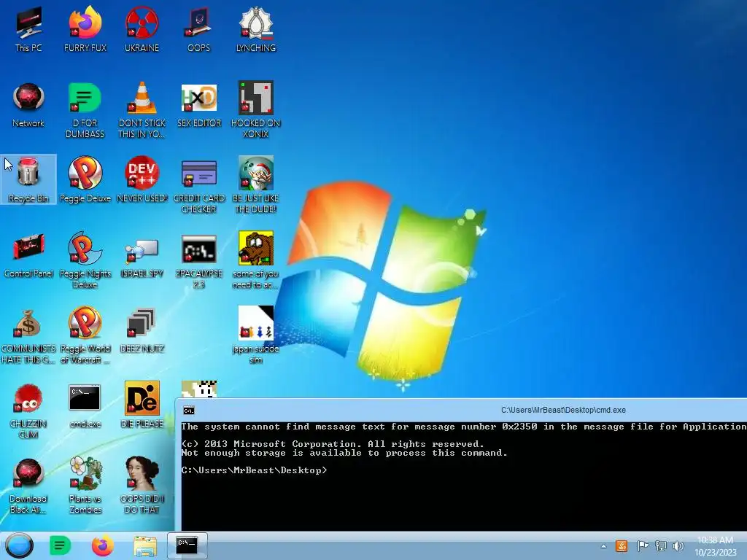The width and height of the screenshot is (747, 560).
Task: Select the Download Black Al... shortcut
Action: pos(28,486)
